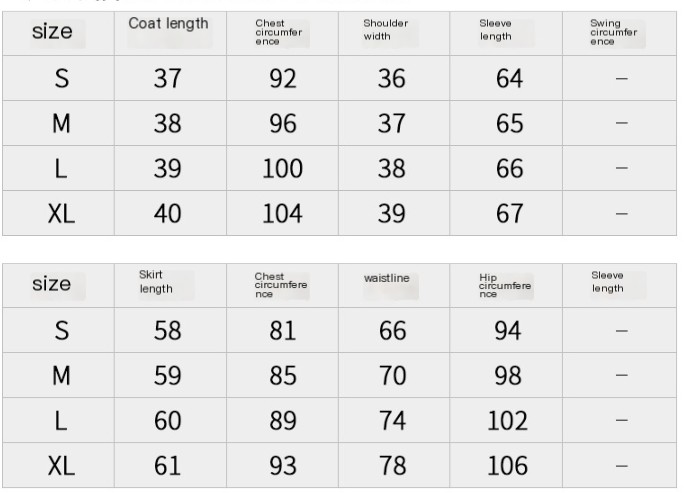
Task: Select the XL row label in the coat table
Action: coord(61,213)
